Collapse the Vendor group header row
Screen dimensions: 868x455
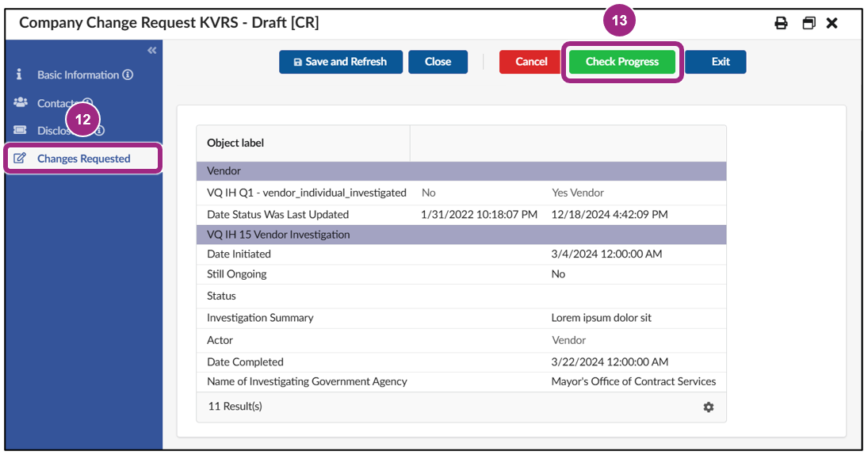pyautogui.click(x=461, y=170)
